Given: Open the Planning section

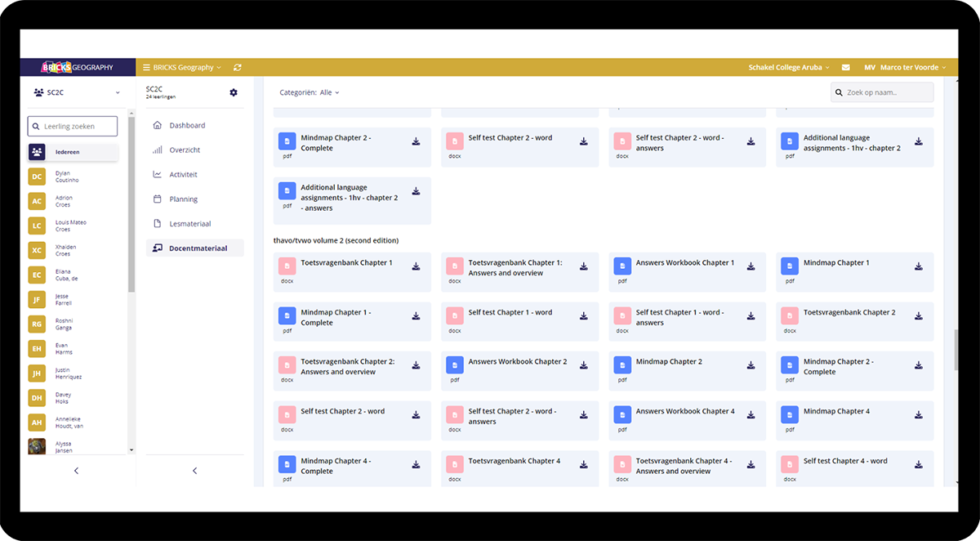Looking at the screenshot, I should tap(184, 199).
